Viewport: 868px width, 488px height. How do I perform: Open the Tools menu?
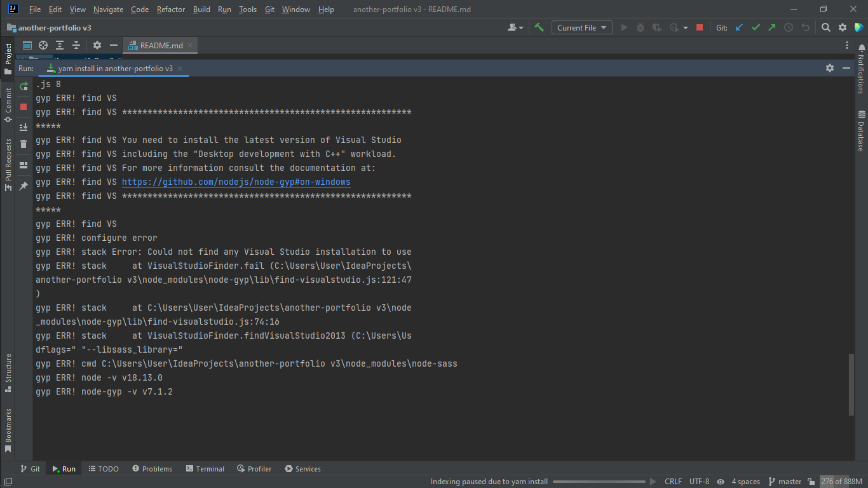point(248,10)
